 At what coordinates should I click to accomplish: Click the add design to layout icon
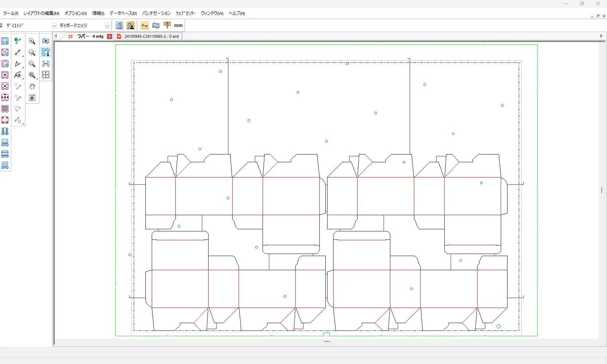click(46, 41)
